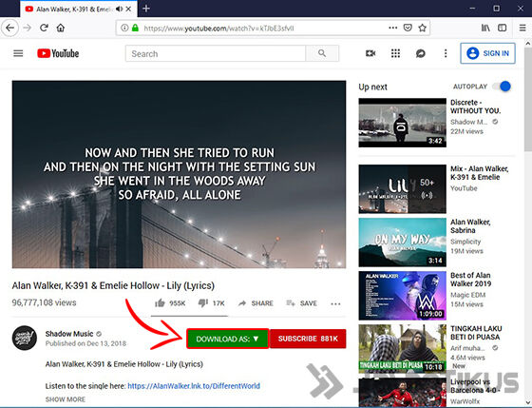Mute the tab using the speaker icon
The image size is (532, 408).
pos(119,10)
